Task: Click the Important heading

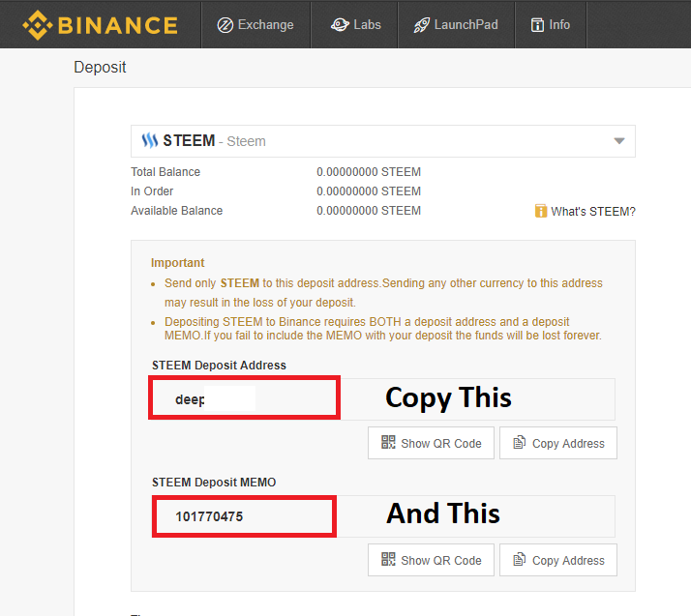Action: [178, 263]
